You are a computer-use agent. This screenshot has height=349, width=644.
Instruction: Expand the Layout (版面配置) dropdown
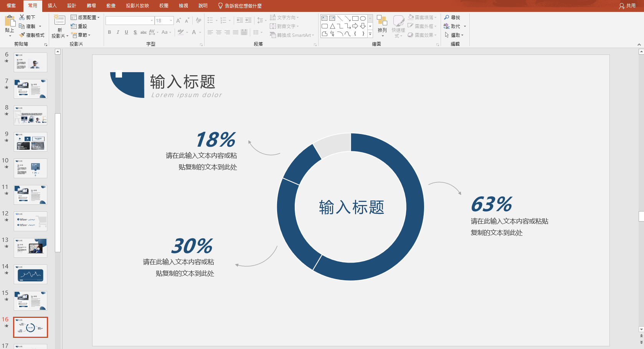(x=85, y=17)
